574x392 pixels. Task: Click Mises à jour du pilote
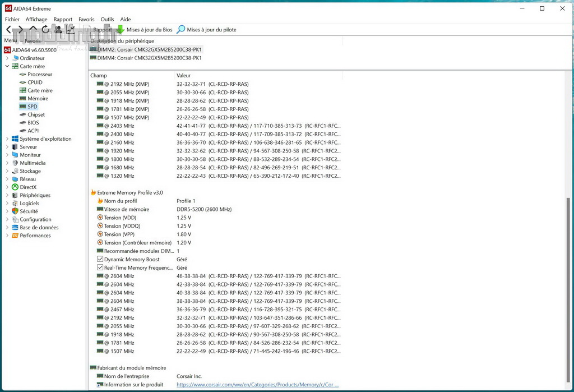206,30
